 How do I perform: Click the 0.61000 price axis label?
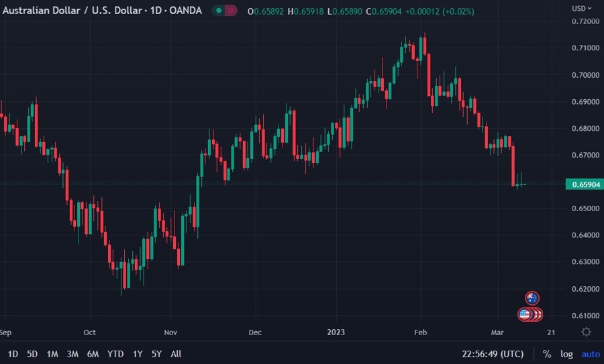[585, 316]
